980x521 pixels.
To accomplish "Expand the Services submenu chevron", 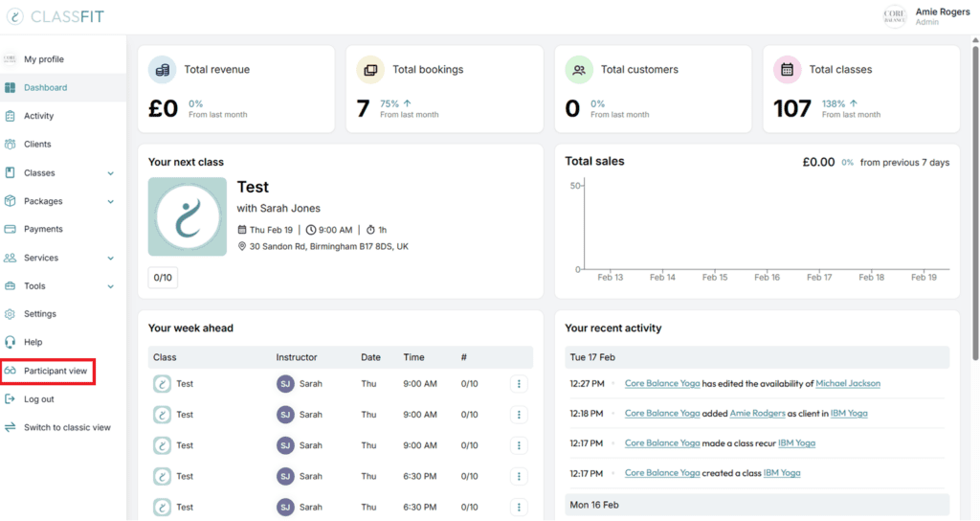I will point(111,259).
